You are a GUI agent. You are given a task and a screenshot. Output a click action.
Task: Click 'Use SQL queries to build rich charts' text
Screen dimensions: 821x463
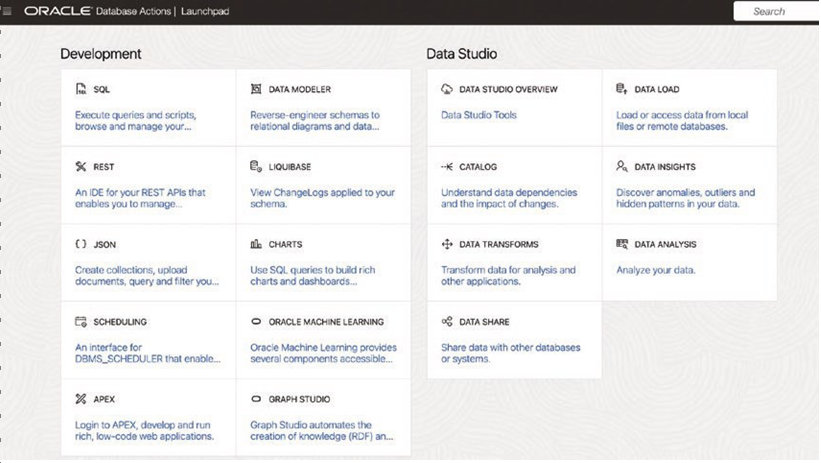(313, 275)
